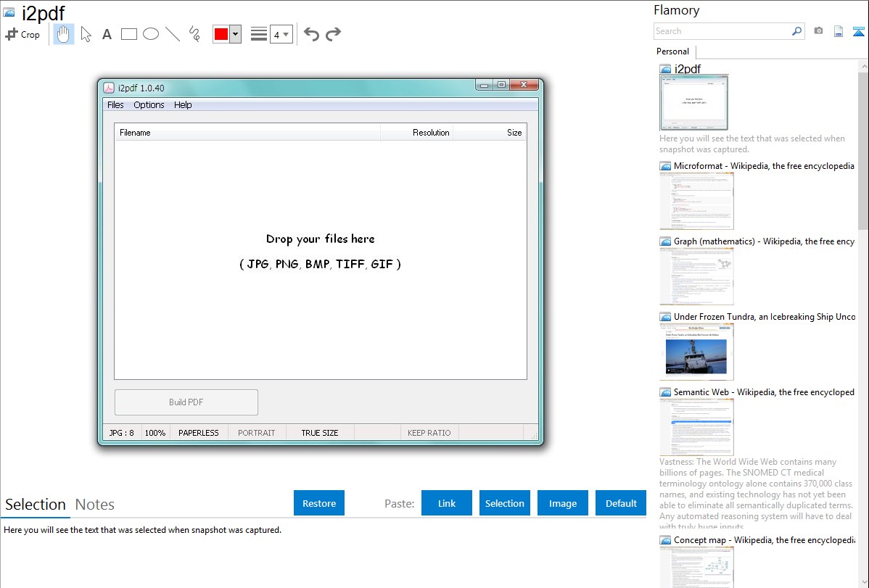
Task: Click the snapshot icon beside the i2pdf heading
Action: pyautogui.click(x=9, y=12)
